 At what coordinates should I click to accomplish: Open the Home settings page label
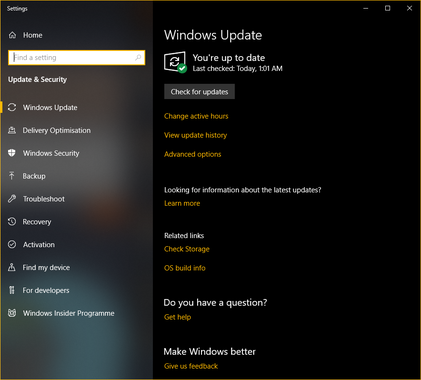[x=33, y=35]
